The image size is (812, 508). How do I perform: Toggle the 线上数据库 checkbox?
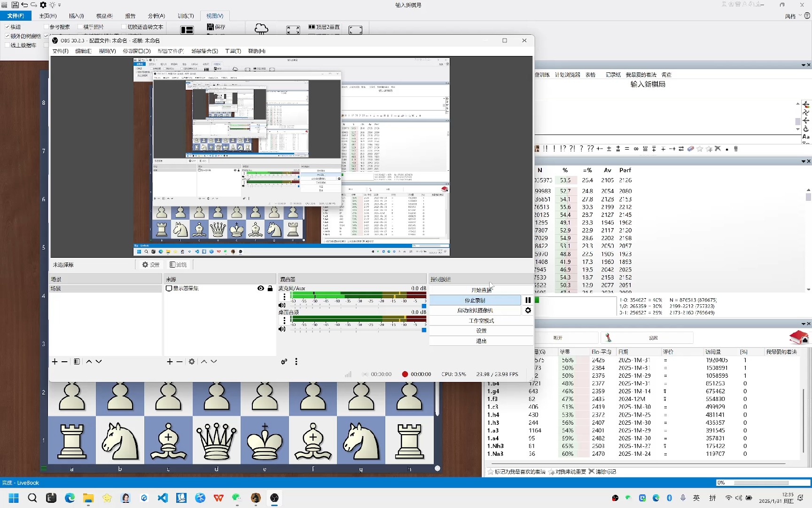click(7, 45)
